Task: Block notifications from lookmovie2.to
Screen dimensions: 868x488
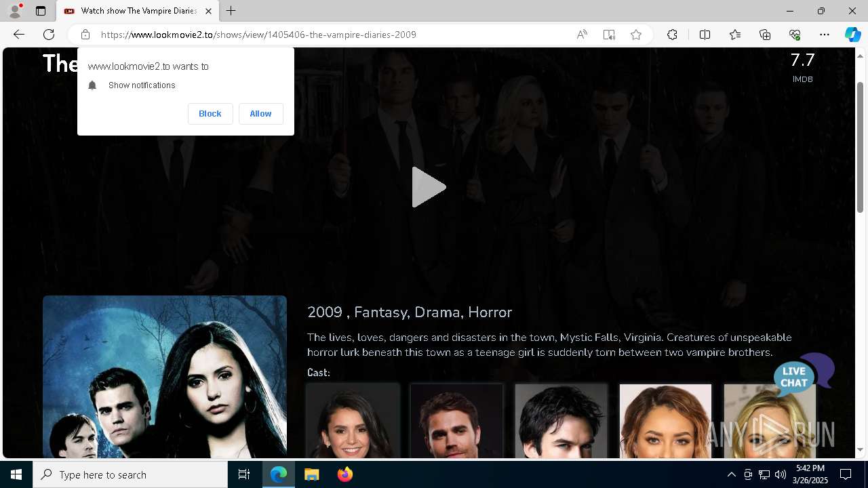Action: [210, 114]
